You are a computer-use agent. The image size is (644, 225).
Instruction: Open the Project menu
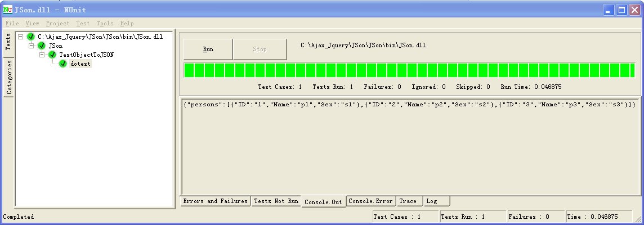click(x=57, y=24)
